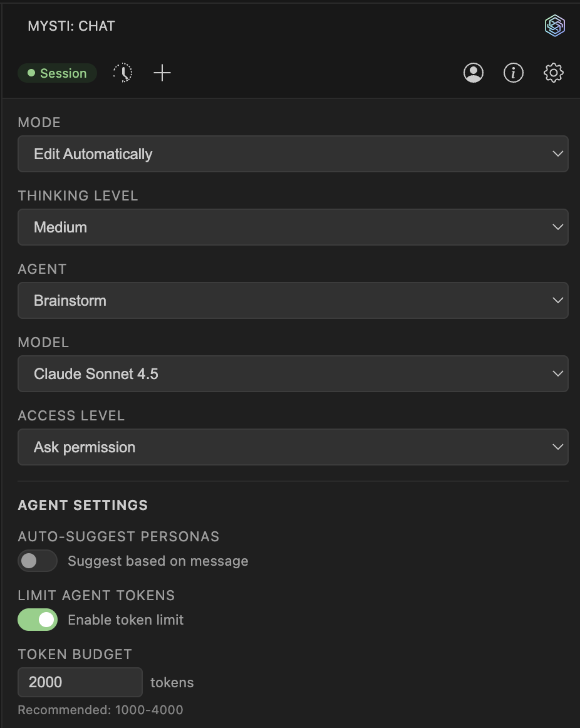Enable Auto-Suggest Personas toggle
580x728 pixels.
37,561
